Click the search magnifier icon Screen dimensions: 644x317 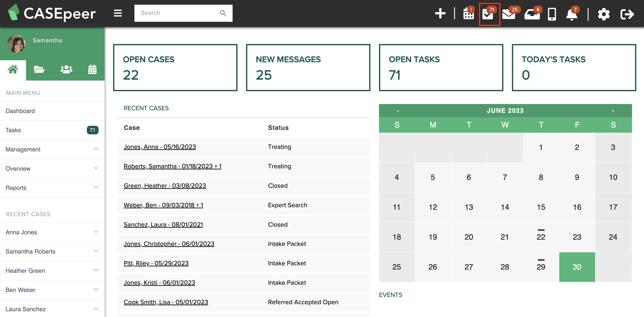tap(223, 13)
